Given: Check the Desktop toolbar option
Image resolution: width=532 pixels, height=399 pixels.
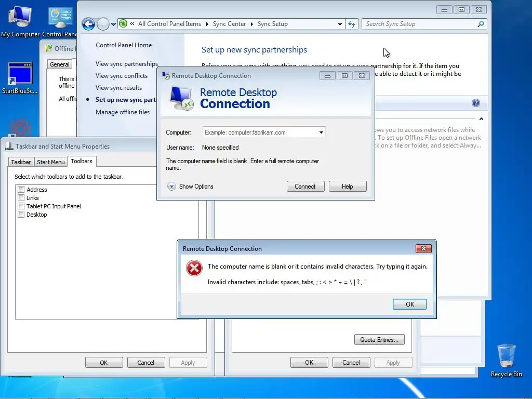Looking at the screenshot, I should (21, 215).
